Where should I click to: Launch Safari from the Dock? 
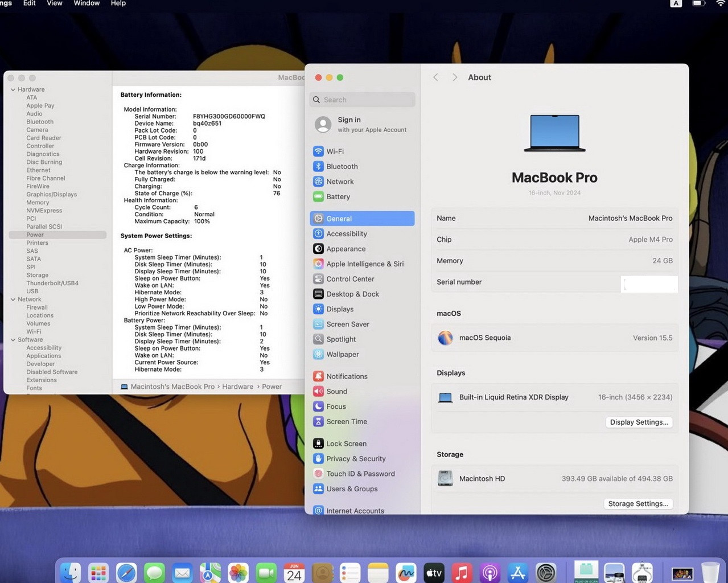(126, 573)
